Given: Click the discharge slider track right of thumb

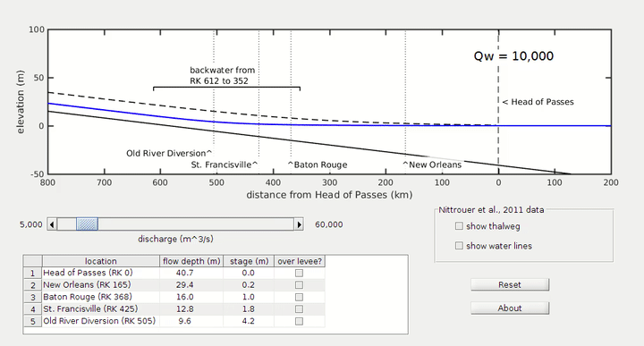Looking at the screenshot, I should click(196, 224).
